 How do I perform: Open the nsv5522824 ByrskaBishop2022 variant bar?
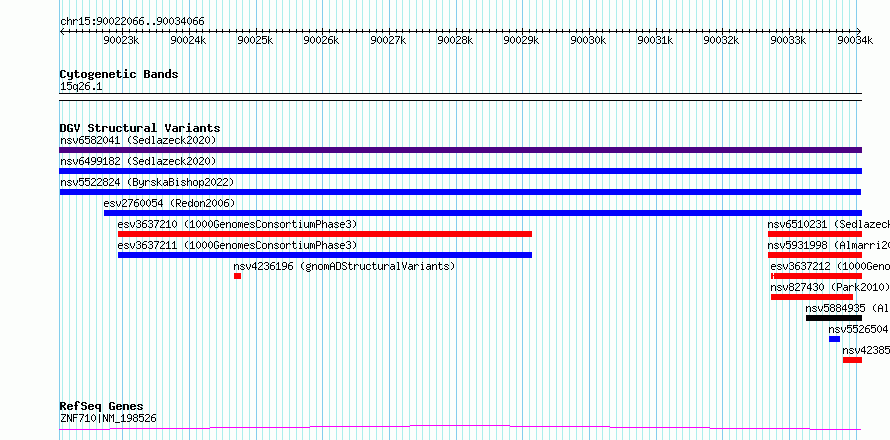(x=460, y=192)
